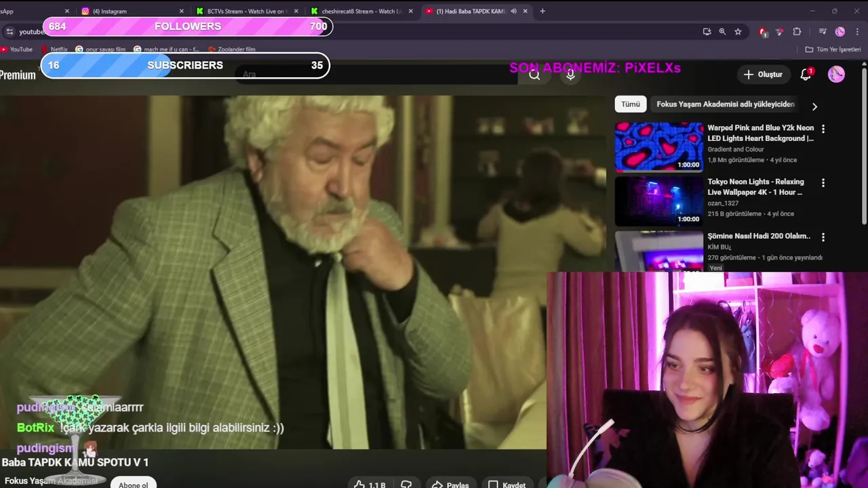Open site information icon in address bar
This screenshot has width=868, height=488.
[x=9, y=31]
